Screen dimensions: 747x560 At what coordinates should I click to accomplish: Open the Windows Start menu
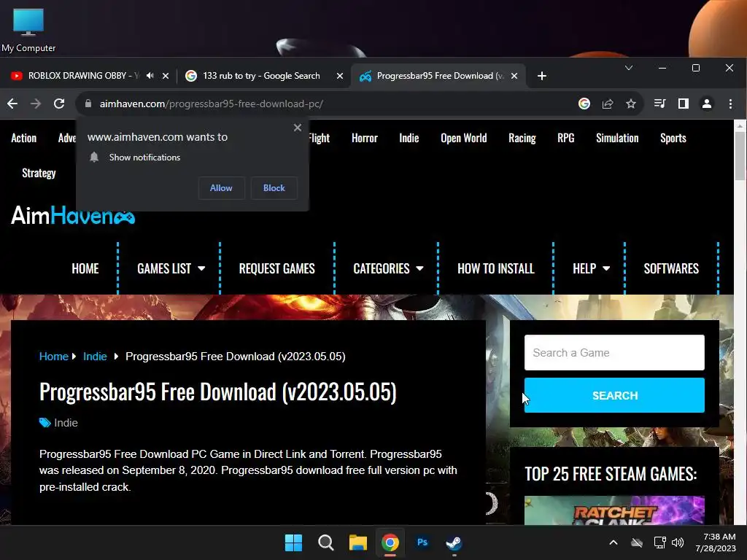pos(293,542)
